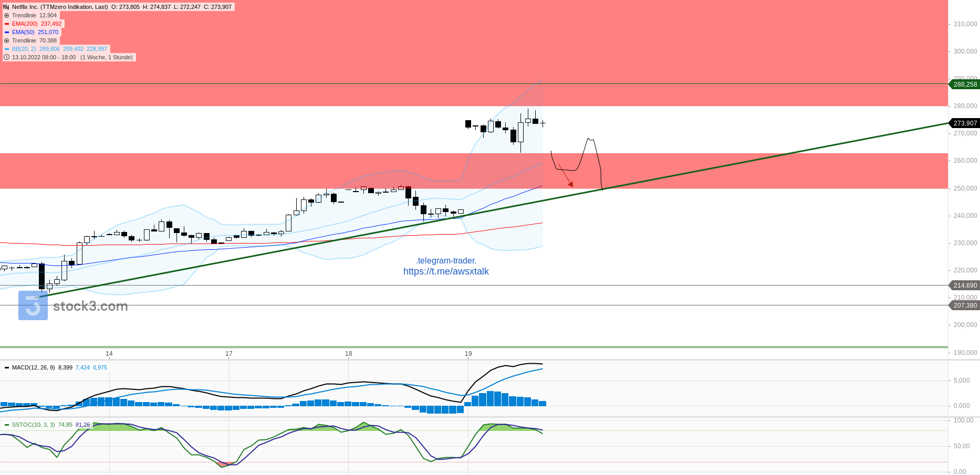Click the circle icon for Trendlinie 70.388
Image resolution: width=980 pixels, height=475 pixels.
(7, 40)
